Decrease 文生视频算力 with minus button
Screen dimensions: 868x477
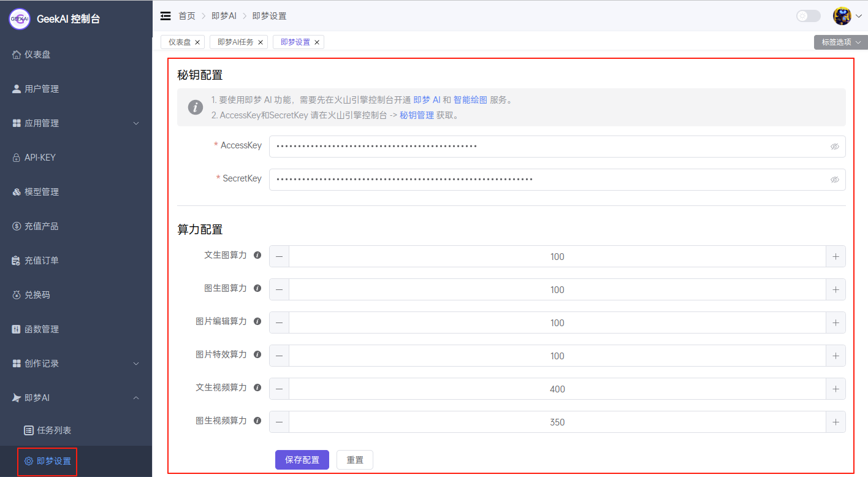[x=279, y=389]
